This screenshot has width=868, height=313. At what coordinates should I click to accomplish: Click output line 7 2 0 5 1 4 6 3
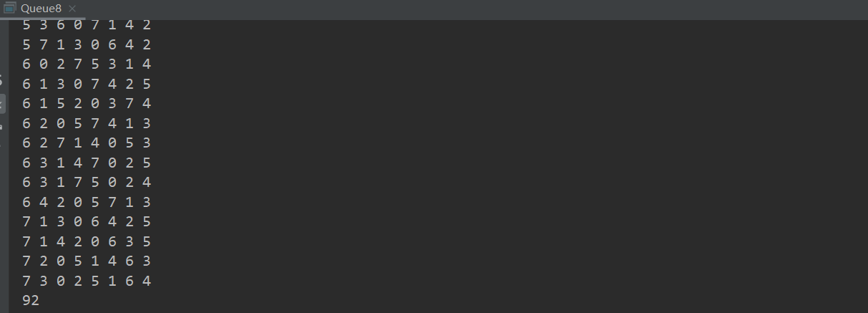pyautogui.click(x=87, y=261)
